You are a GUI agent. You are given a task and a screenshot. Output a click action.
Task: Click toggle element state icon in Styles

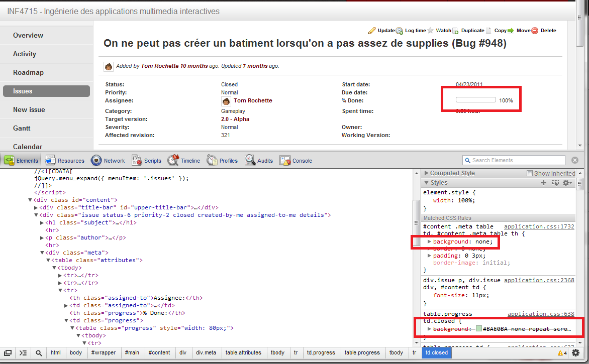(x=555, y=183)
